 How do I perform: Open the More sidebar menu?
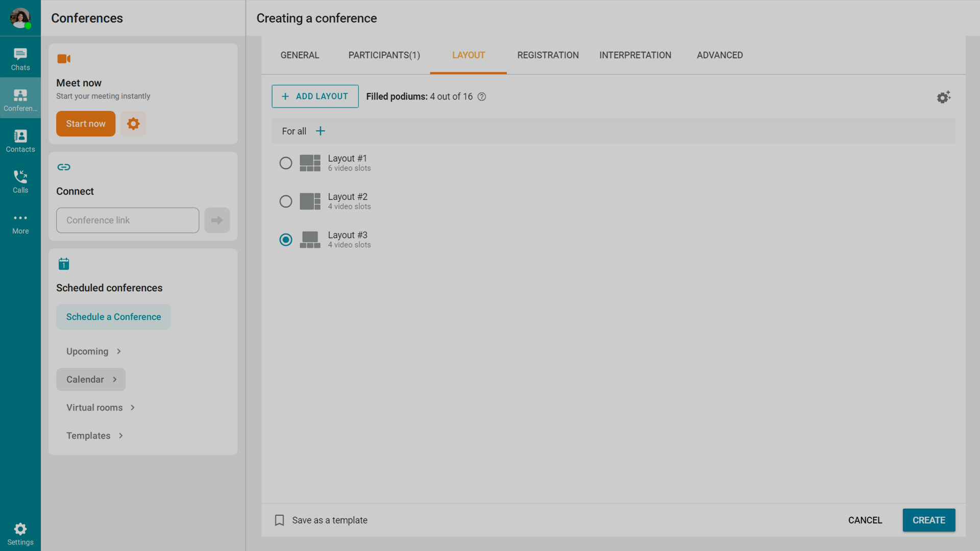click(x=20, y=223)
